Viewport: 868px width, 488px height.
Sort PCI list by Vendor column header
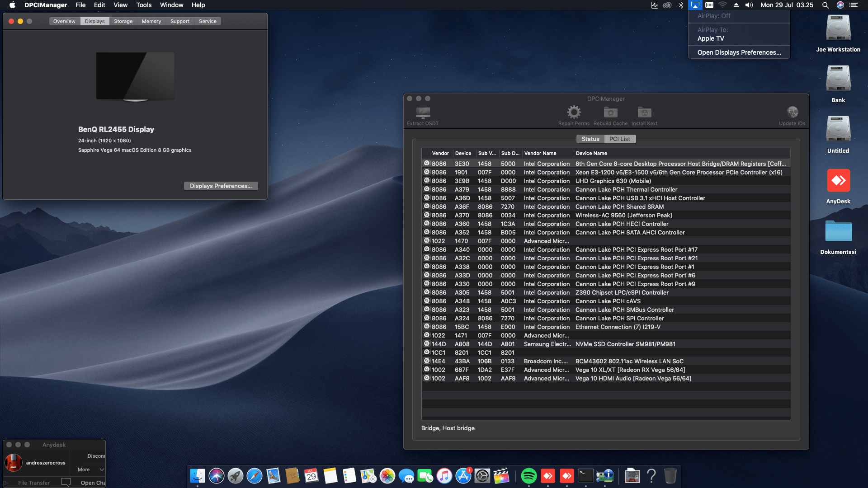440,153
